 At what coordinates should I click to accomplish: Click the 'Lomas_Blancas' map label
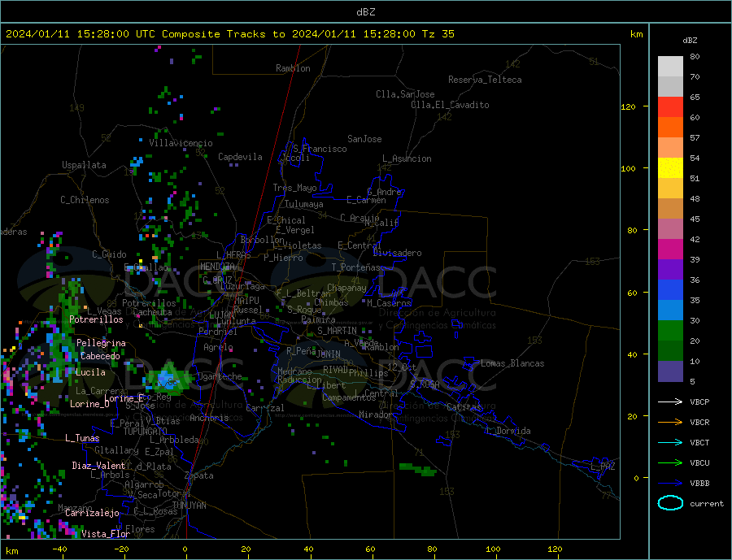(x=512, y=363)
